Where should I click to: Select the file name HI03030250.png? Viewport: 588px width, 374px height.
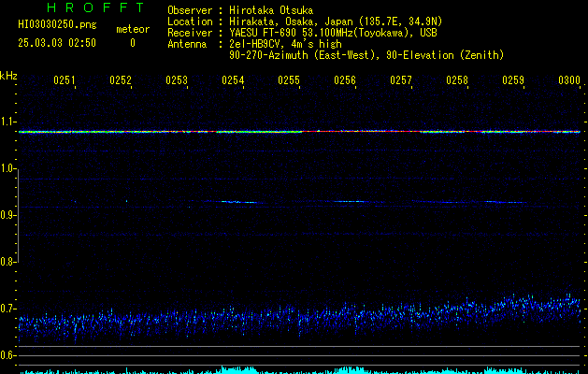coord(57,25)
